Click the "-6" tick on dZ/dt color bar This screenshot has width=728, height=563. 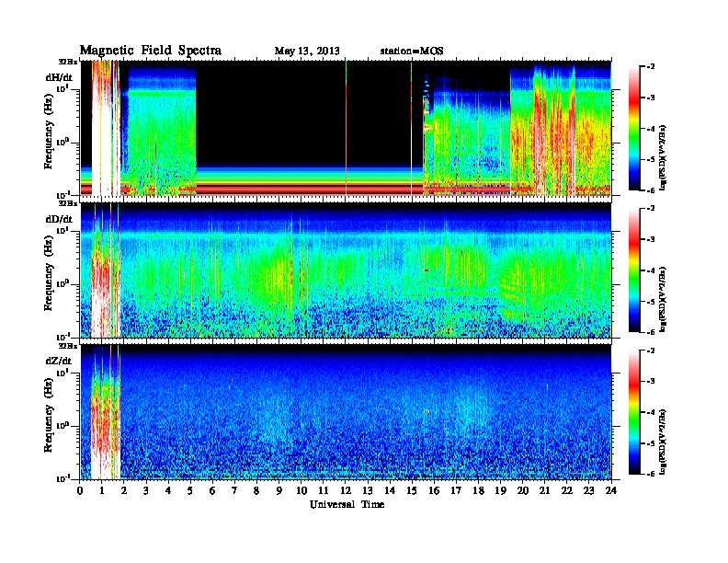click(x=651, y=475)
